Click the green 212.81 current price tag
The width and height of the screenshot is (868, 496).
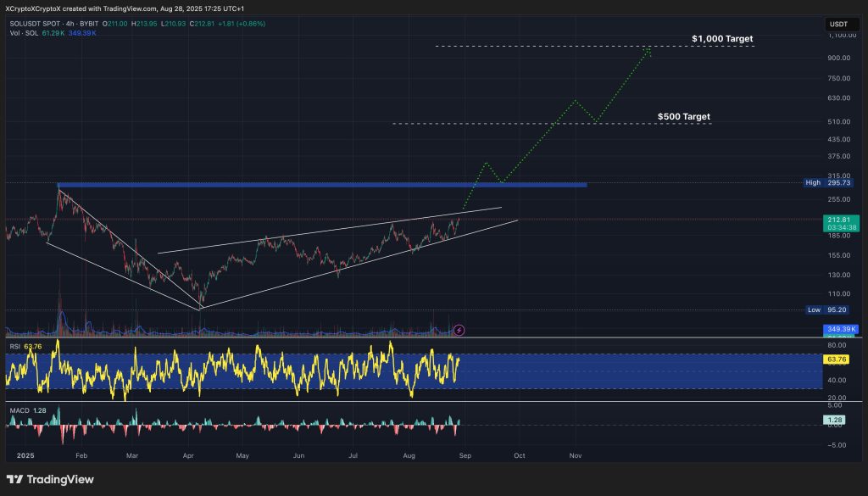tap(841, 223)
